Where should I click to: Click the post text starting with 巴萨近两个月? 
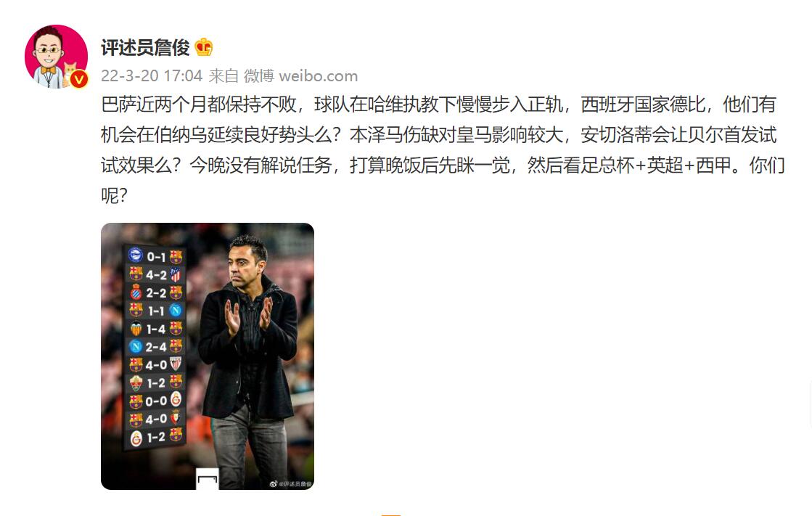coord(443,150)
